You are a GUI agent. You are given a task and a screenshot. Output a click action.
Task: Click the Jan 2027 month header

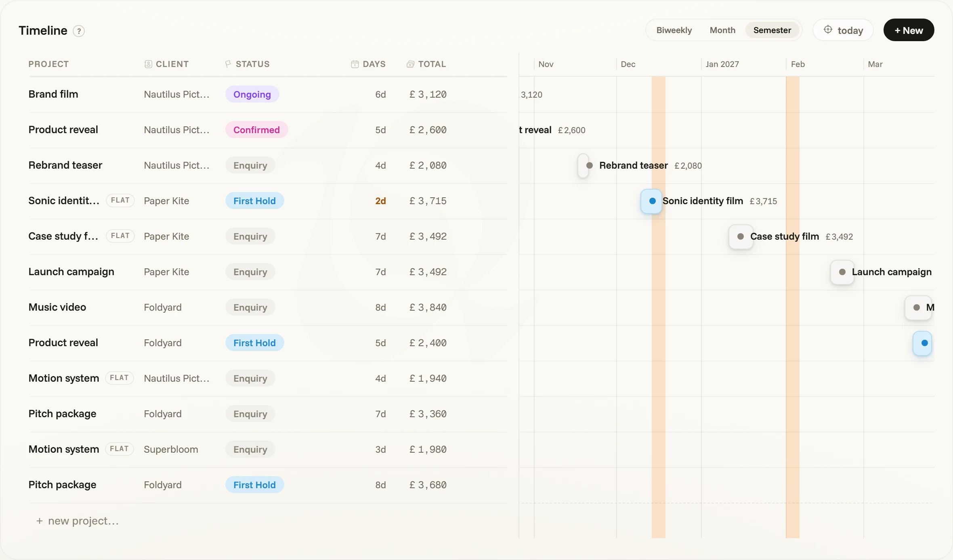pyautogui.click(x=722, y=64)
